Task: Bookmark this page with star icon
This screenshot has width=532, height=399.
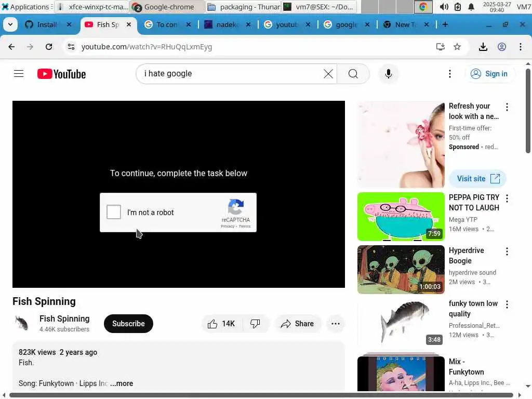Action: [457, 47]
